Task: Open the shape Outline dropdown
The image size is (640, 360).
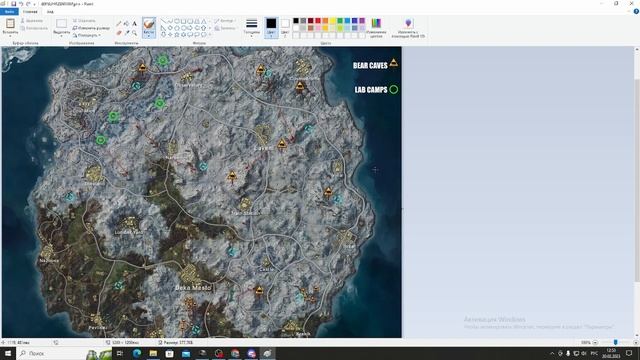Action: point(225,20)
